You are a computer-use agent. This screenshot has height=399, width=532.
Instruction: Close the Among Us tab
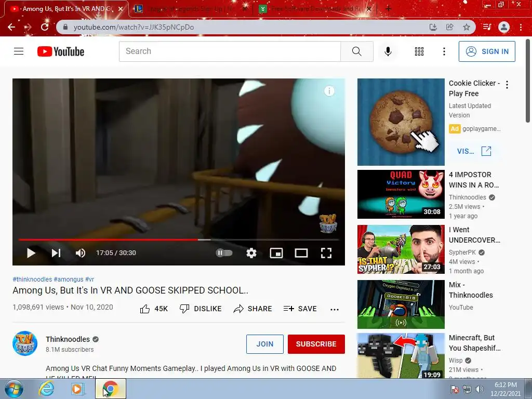click(x=120, y=9)
